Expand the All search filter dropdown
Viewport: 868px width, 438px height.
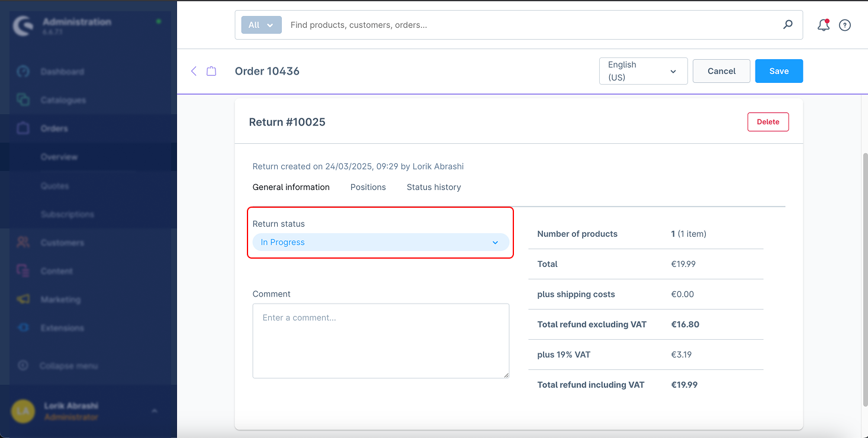point(261,25)
